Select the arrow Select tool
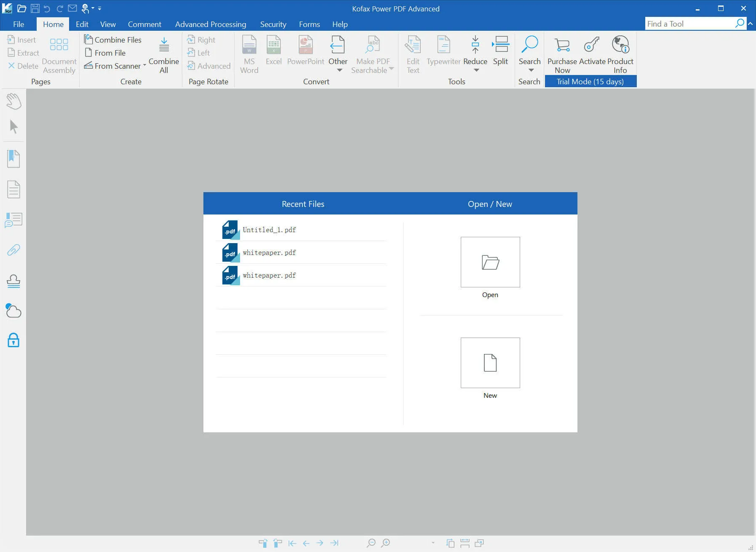 13,126
